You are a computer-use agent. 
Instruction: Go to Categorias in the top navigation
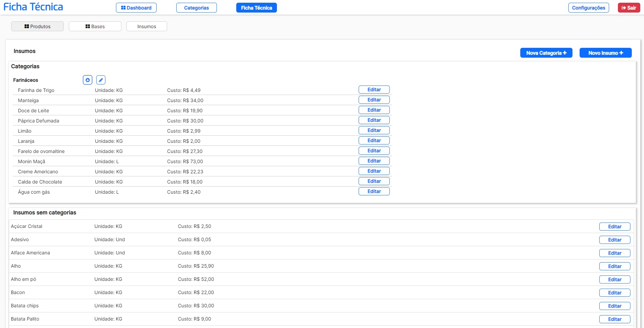tap(196, 8)
